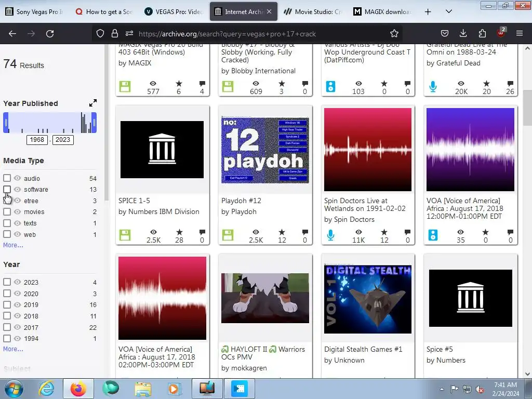Viewport: 532px width, 399px height.
Task: Show site security lock info
Action: pyautogui.click(x=115, y=33)
